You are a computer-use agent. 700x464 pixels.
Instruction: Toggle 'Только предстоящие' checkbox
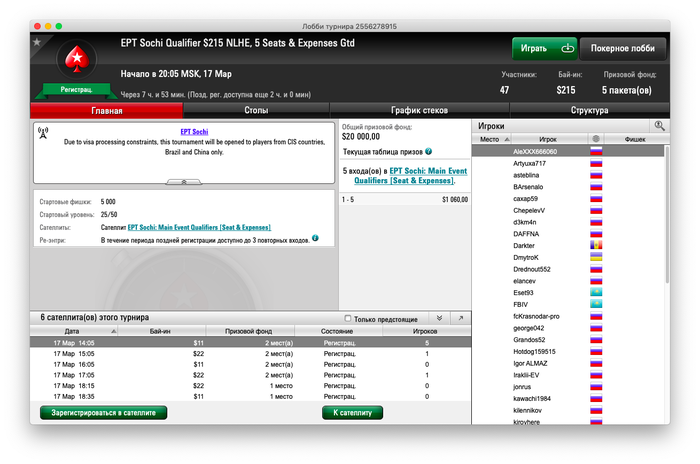tap(348, 318)
